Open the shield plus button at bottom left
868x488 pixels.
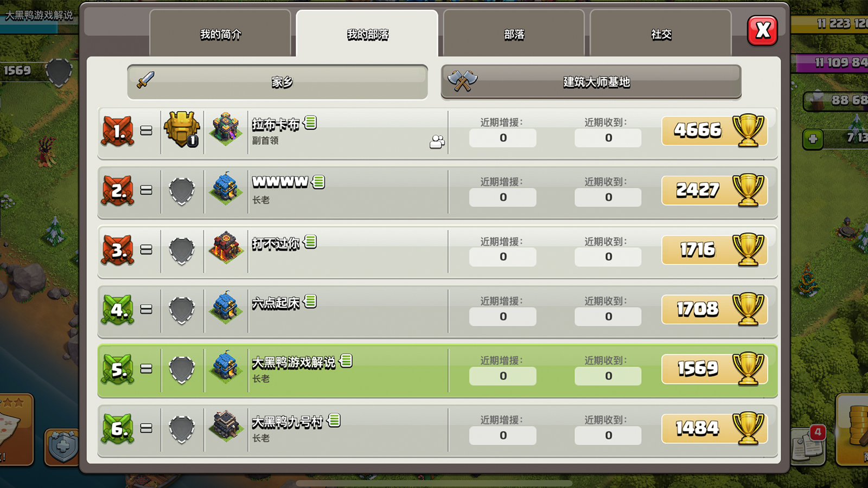click(x=62, y=447)
